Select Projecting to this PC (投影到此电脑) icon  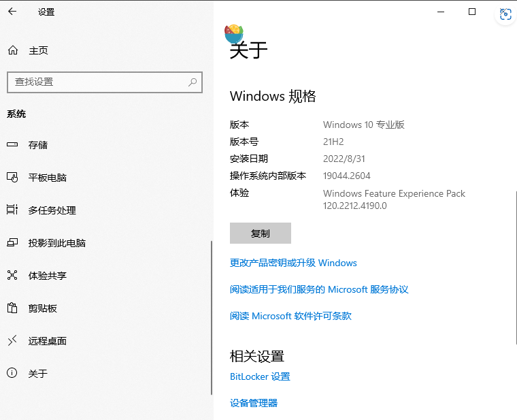12,243
